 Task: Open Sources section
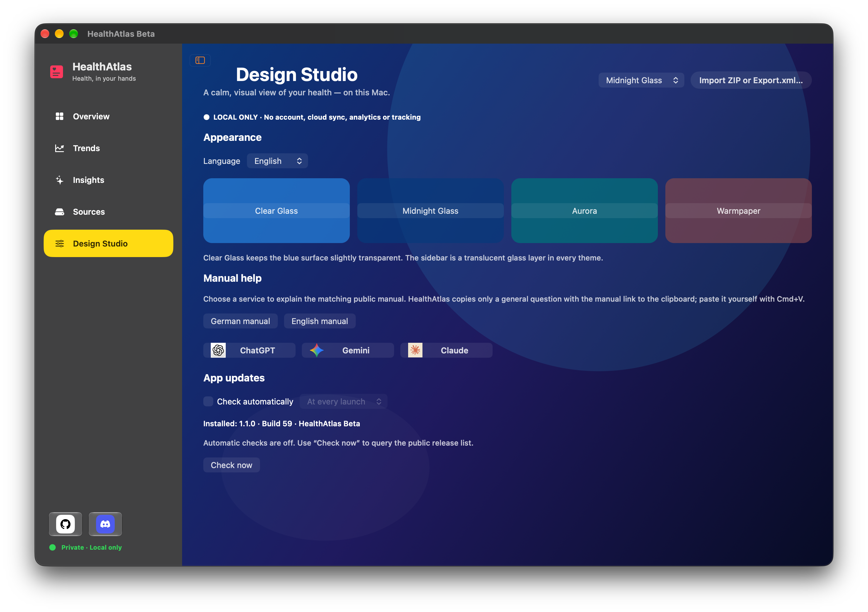109,212
